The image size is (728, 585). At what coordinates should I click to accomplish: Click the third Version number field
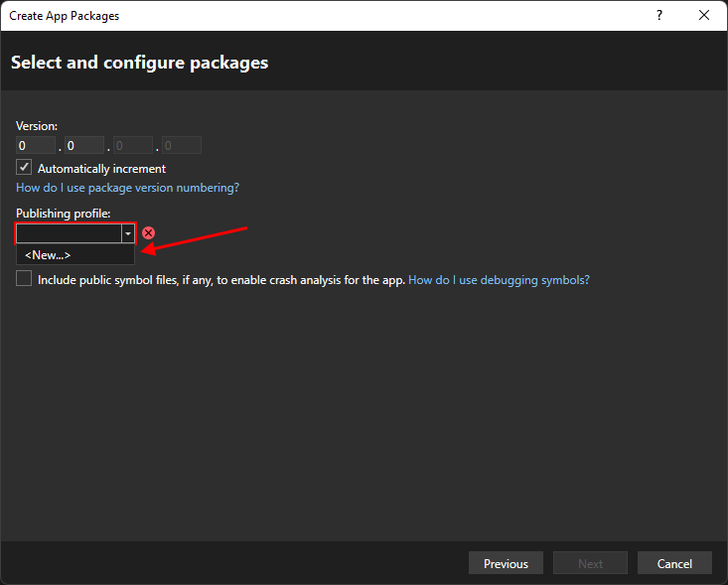tap(133, 146)
